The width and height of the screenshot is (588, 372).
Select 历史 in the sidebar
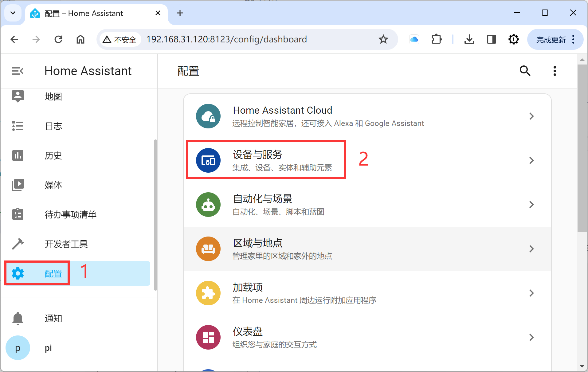pyautogui.click(x=53, y=155)
